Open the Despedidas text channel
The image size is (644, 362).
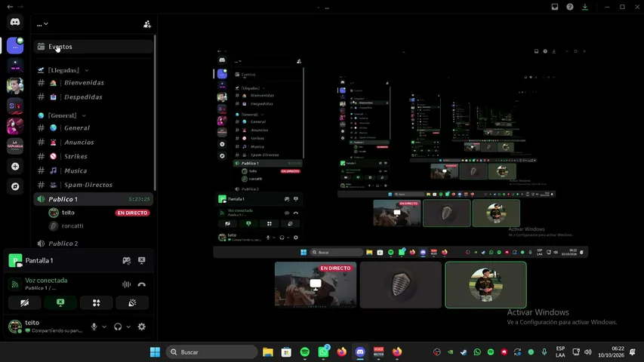[93, 97]
